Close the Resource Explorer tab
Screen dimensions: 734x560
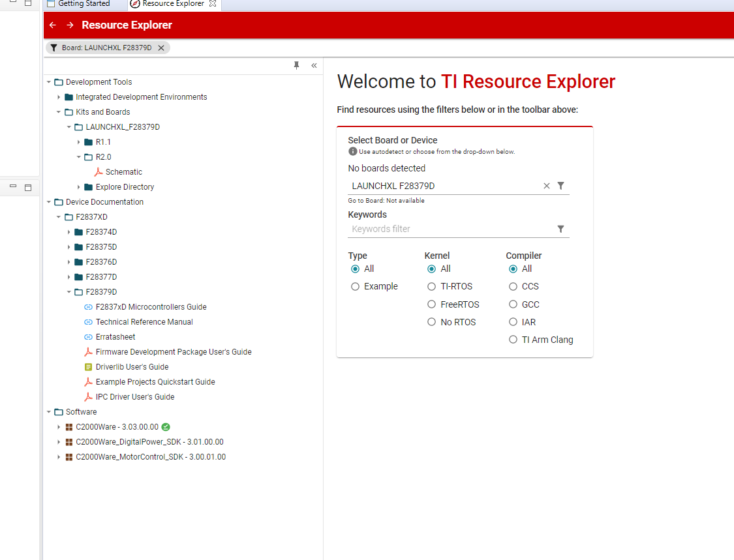[213, 3]
